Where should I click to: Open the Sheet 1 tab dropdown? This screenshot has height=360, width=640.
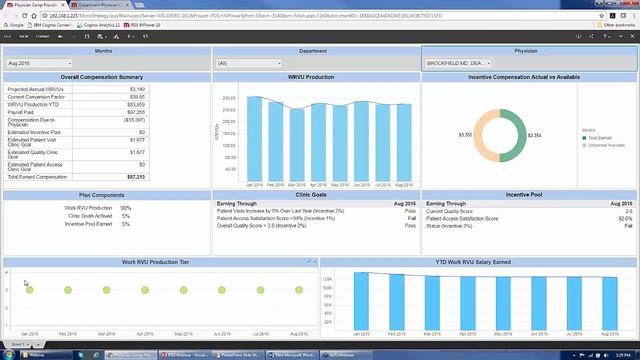[x=28, y=344]
